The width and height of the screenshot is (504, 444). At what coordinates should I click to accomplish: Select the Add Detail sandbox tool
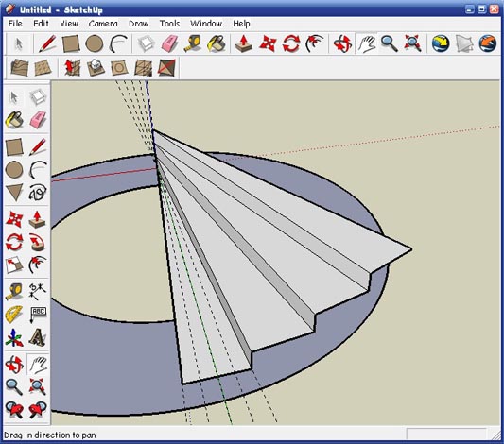[x=143, y=67]
